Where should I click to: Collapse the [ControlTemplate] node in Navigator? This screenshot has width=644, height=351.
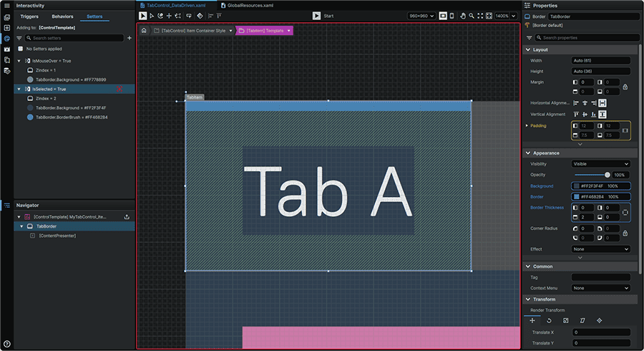point(19,216)
